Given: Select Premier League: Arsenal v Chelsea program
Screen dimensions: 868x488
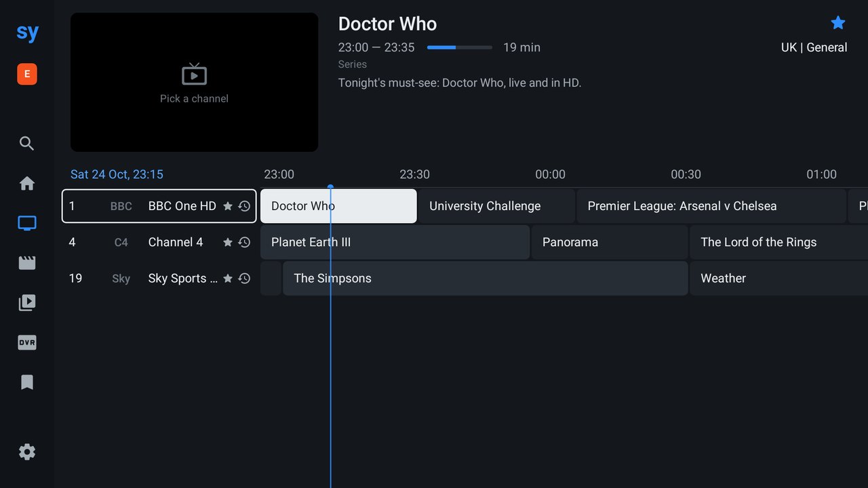Looking at the screenshot, I should [x=711, y=206].
